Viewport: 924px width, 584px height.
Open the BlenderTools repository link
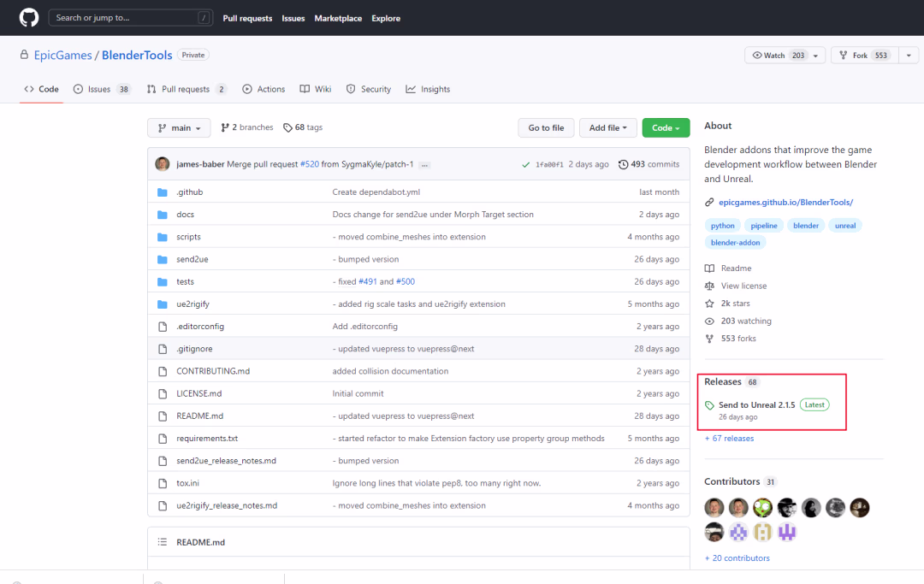(137, 56)
